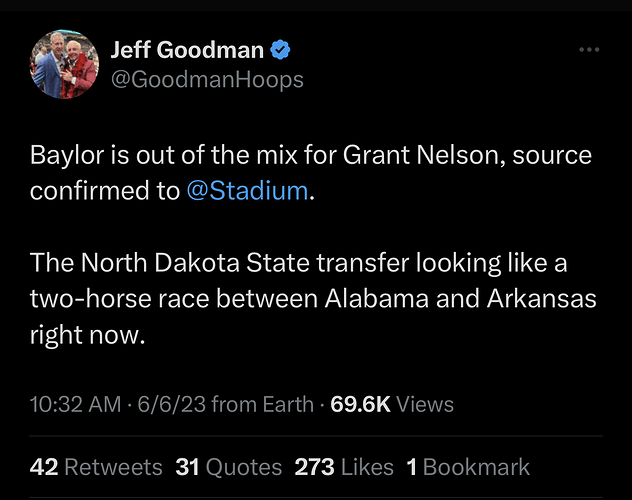Click the 1 Bookmark count
Image resolution: width=632 pixels, height=500 pixels.
click(468, 467)
